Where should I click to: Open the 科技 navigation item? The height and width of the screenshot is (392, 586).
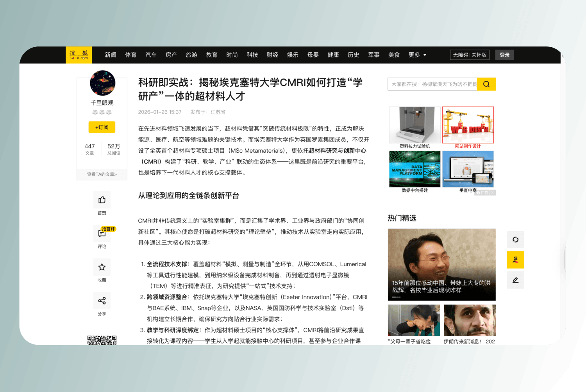tap(252, 55)
